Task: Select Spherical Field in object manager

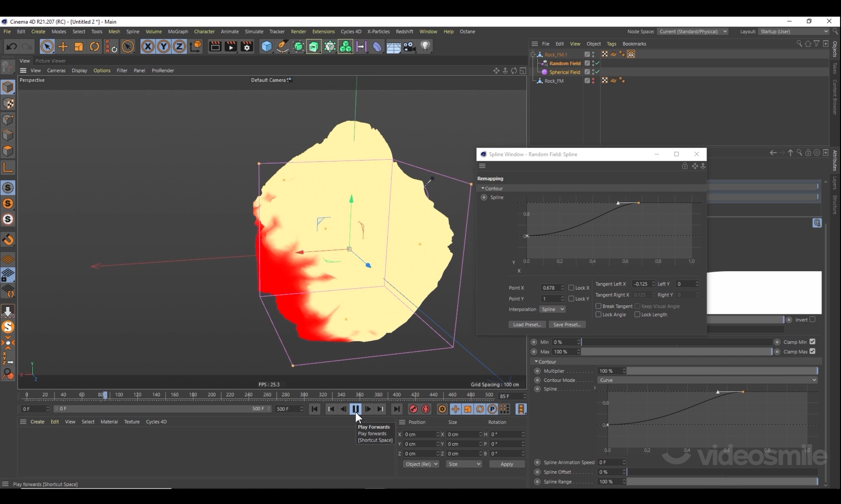Action: [x=564, y=72]
